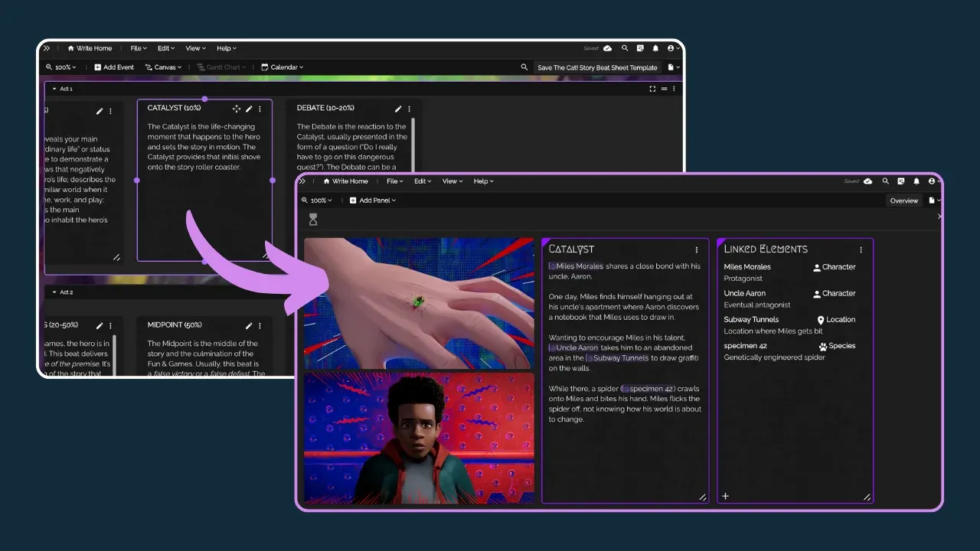Click the Overview button

[903, 201]
